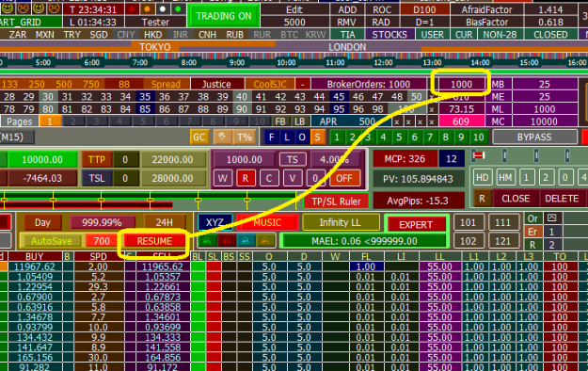Viewport: 588px width, 371px height.
Task: Click the TSL button
Action: pyautogui.click(x=97, y=178)
